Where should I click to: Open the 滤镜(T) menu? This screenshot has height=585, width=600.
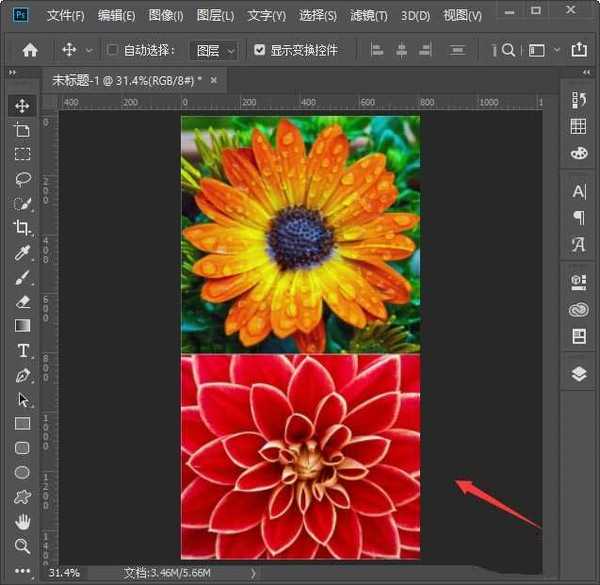369,16
